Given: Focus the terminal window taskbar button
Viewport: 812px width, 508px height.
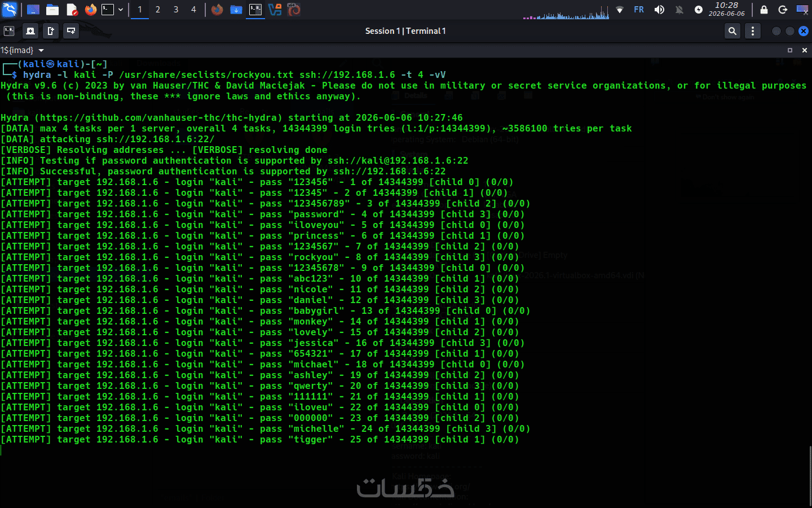Looking at the screenshot, I should (255, 10).
